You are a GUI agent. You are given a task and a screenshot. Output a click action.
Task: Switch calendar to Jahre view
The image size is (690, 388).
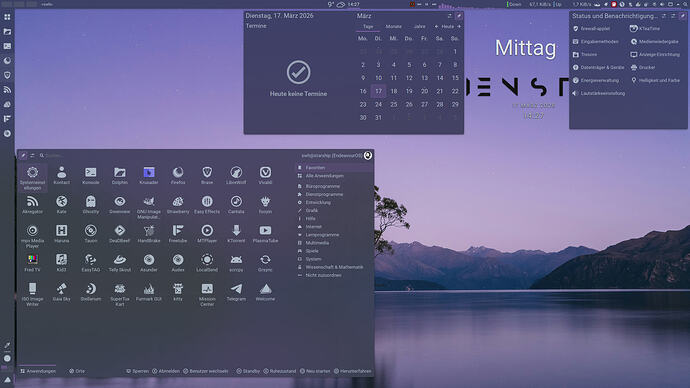click(x=419, y=27)
